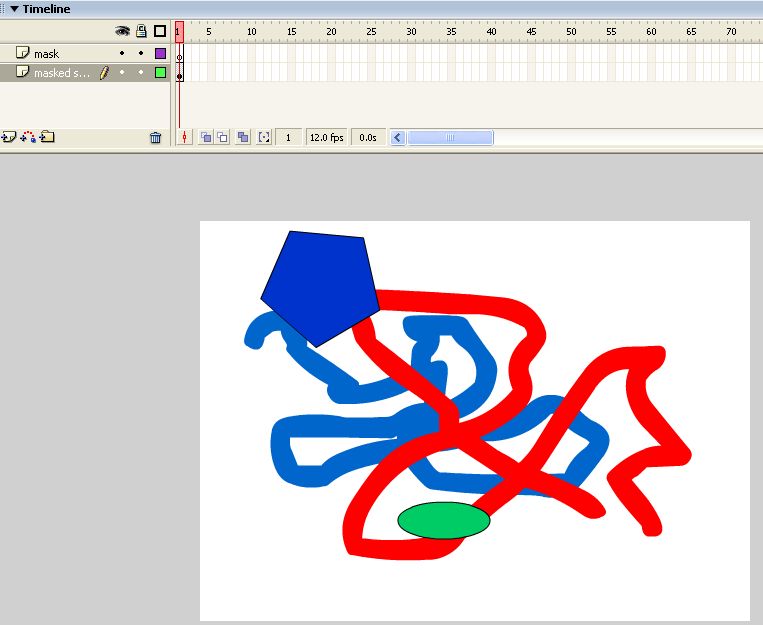Click the timeline scrollbar left arrow

click(x=398, y=137)
